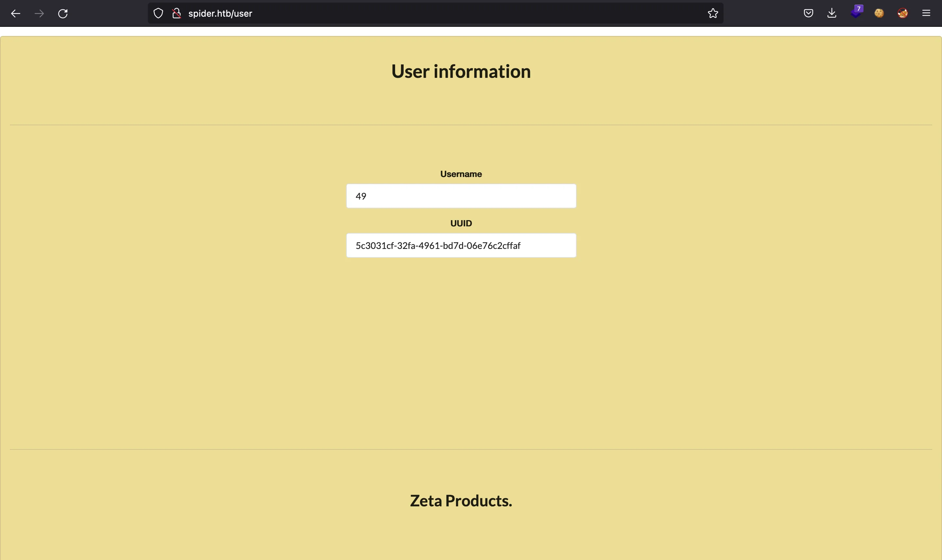Click the User information heading

coord(461,71)
